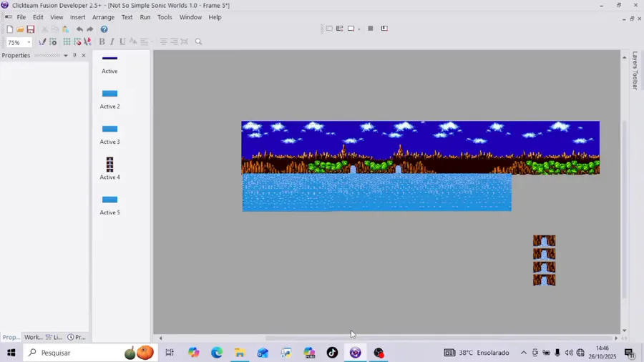
Task: Open the File menu
Action: click(21, 17)
